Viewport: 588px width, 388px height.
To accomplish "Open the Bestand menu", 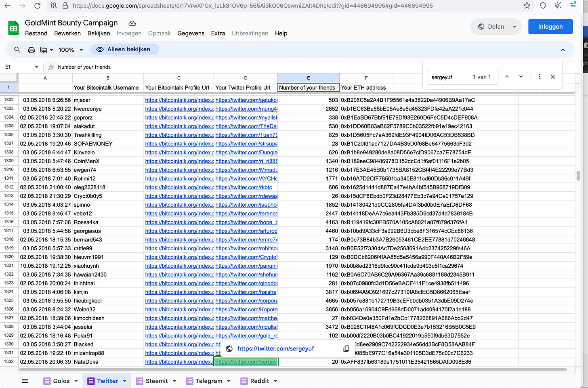I will pos(36,34).
